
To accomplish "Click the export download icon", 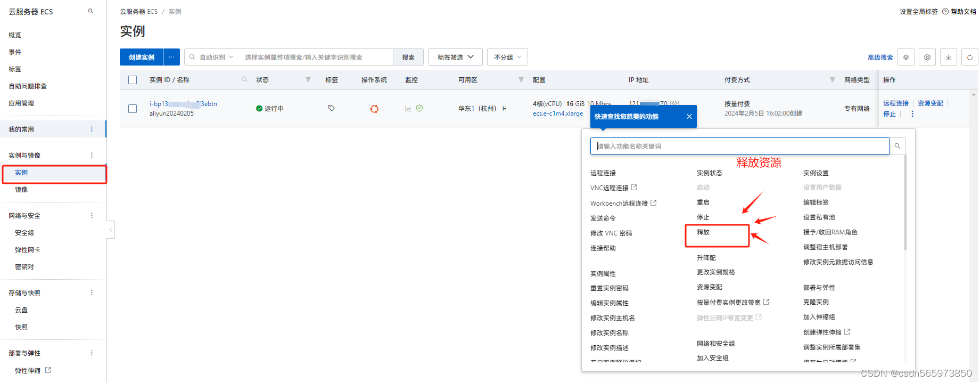I will (x=949, y=57).
